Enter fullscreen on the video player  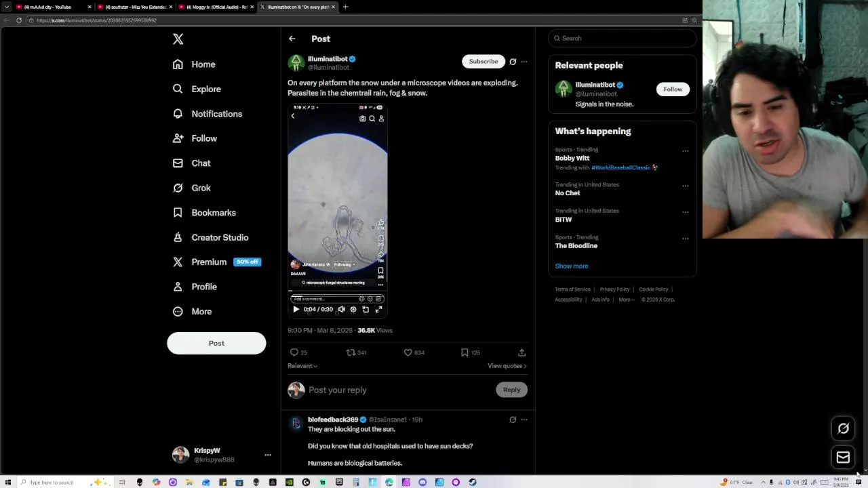pos(379,309)
